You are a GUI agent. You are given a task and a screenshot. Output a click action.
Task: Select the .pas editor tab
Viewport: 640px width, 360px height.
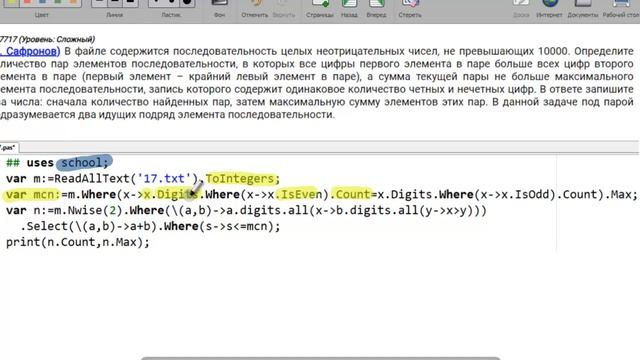[x=8, y=148]
